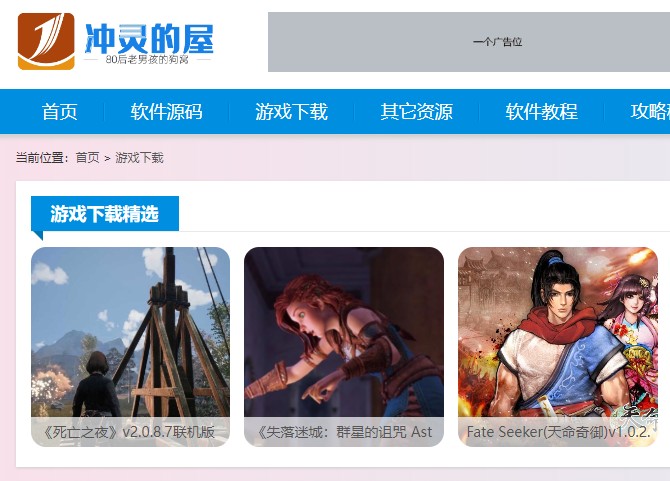The image size is (670, 481).
Task: Click the 首页 breadcrumb link
Action: click(87, 158)
